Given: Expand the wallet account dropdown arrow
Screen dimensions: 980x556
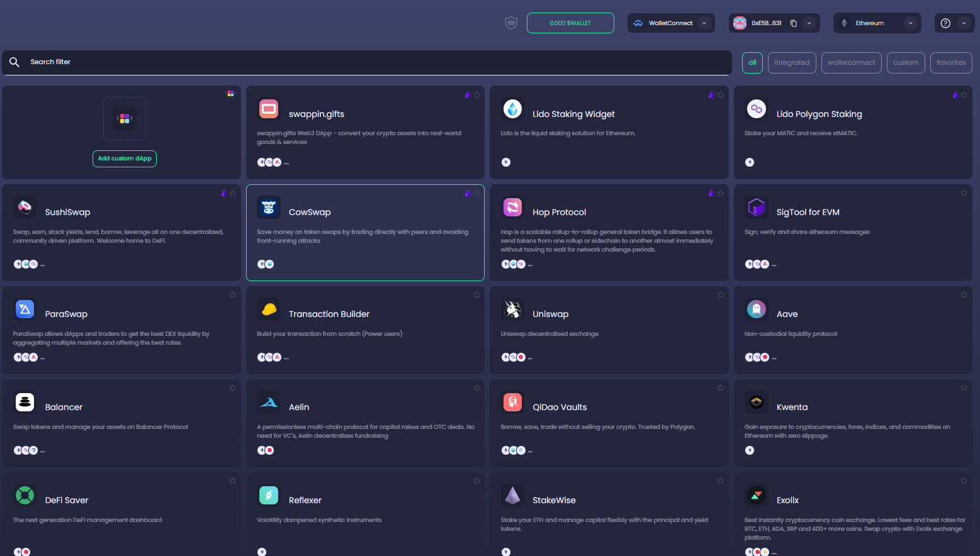Looking at the screenshot, I should [809, 23].
